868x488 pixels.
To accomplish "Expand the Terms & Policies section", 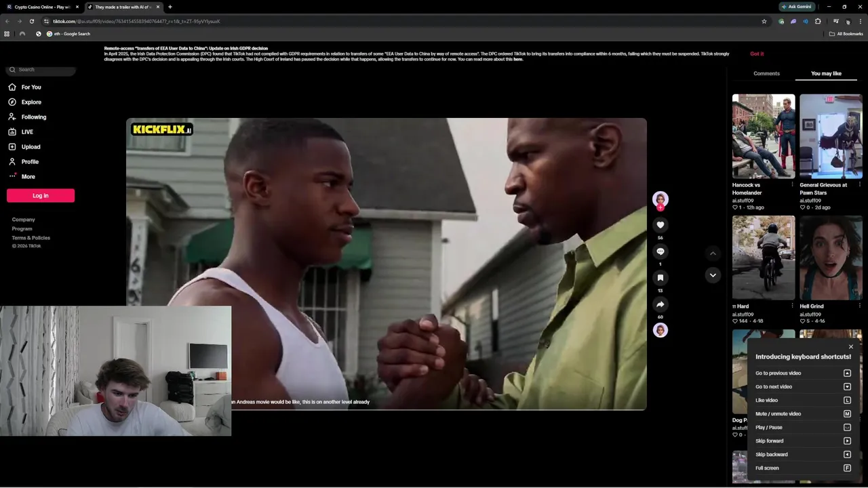I will click(31, 238).
